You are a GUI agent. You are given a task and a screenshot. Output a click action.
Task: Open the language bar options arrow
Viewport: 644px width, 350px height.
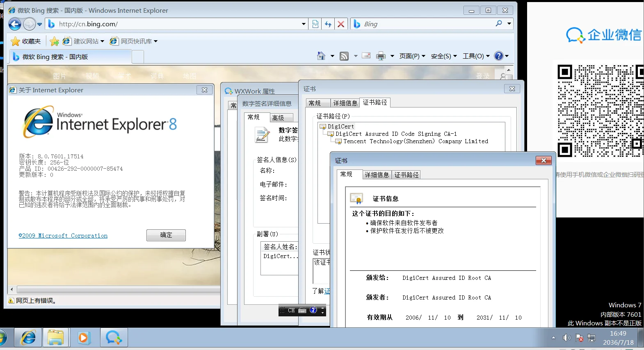click(x=323, y=313)
